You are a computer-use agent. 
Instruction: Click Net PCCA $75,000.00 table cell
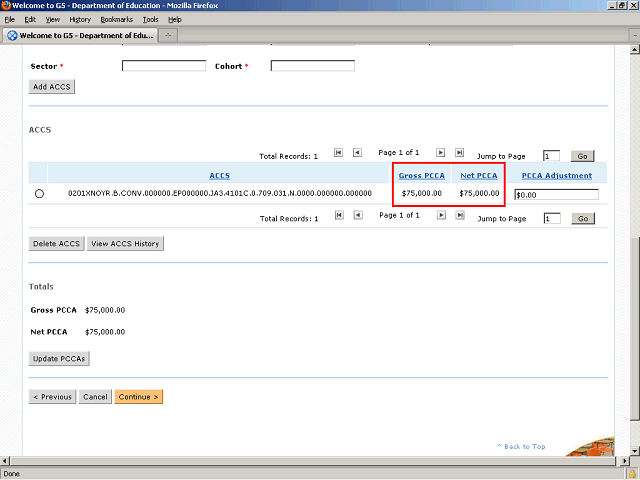479,193
